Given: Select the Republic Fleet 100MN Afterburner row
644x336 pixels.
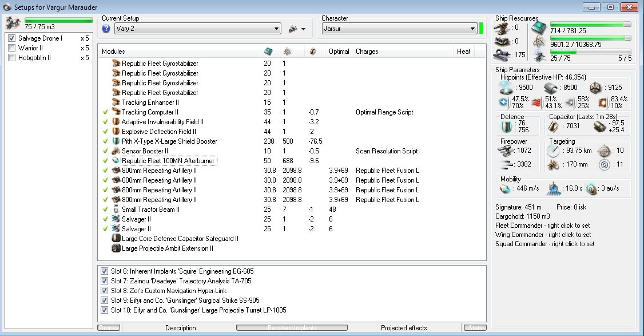Looking at the screenshot, I should click(x=169, y=161).
